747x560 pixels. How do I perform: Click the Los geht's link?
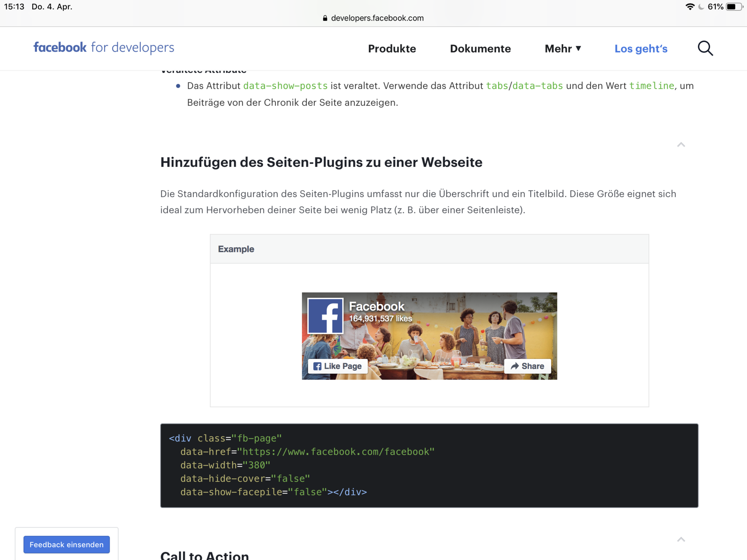[641, 49]
